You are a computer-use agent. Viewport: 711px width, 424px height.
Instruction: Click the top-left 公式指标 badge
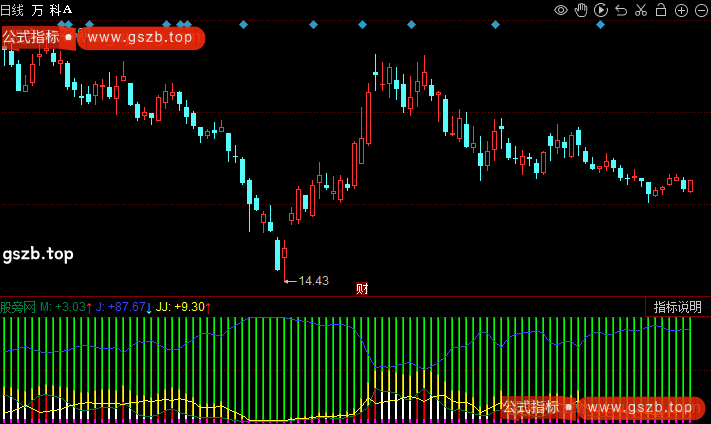31,38
